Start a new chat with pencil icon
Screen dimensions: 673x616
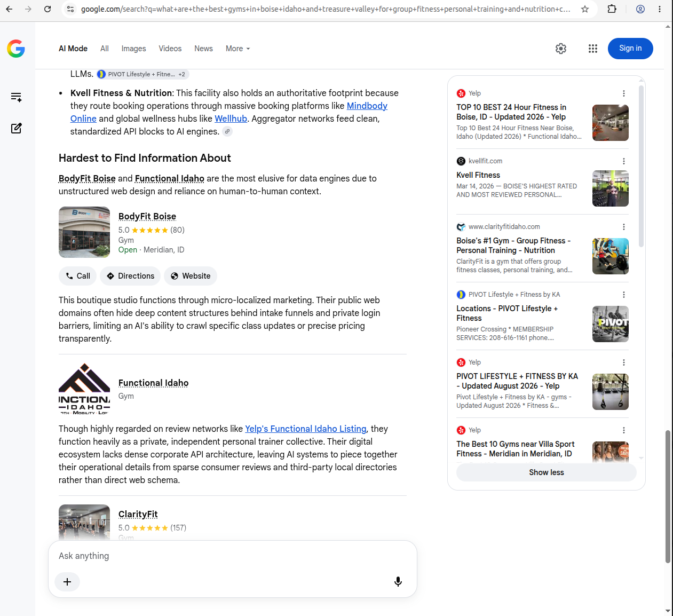coord(16,128)
